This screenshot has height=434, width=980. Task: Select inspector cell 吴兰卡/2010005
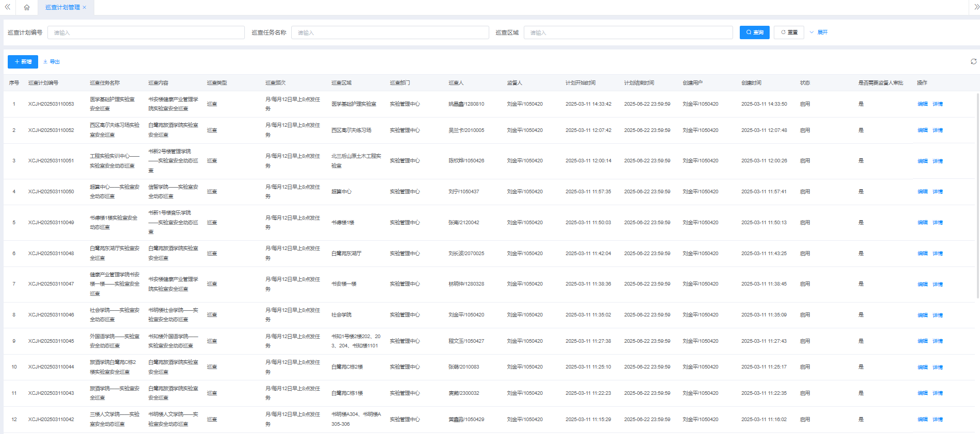tap(466, 130)
